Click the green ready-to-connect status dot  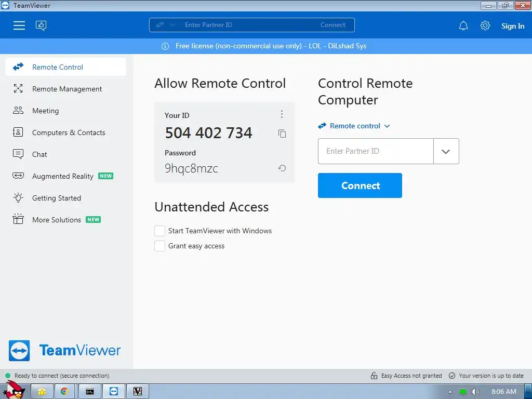pyautogui.click(x=8, y=376)
